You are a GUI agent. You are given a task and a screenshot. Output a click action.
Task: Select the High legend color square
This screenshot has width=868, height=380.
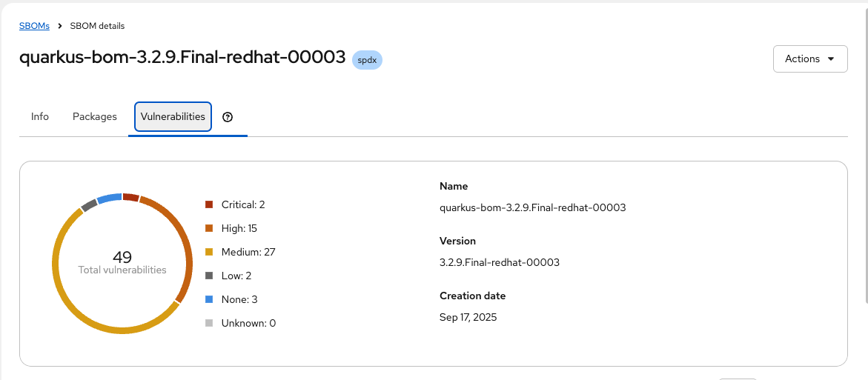pos(209,228)
